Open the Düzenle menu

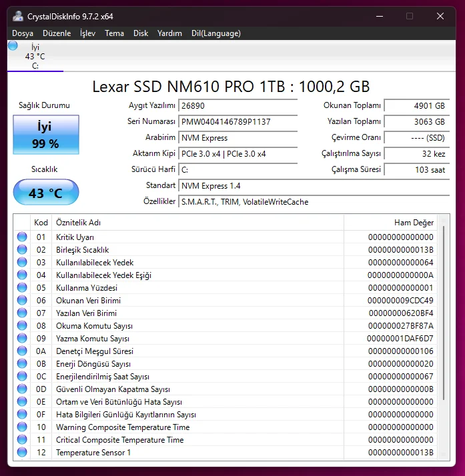(57, 33)
